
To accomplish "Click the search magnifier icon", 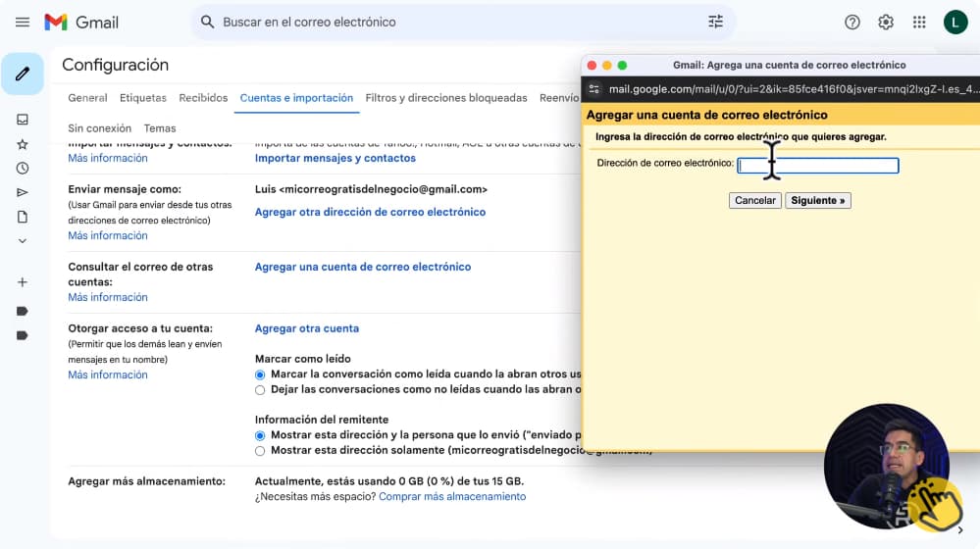I will click(x=208, y=23).
